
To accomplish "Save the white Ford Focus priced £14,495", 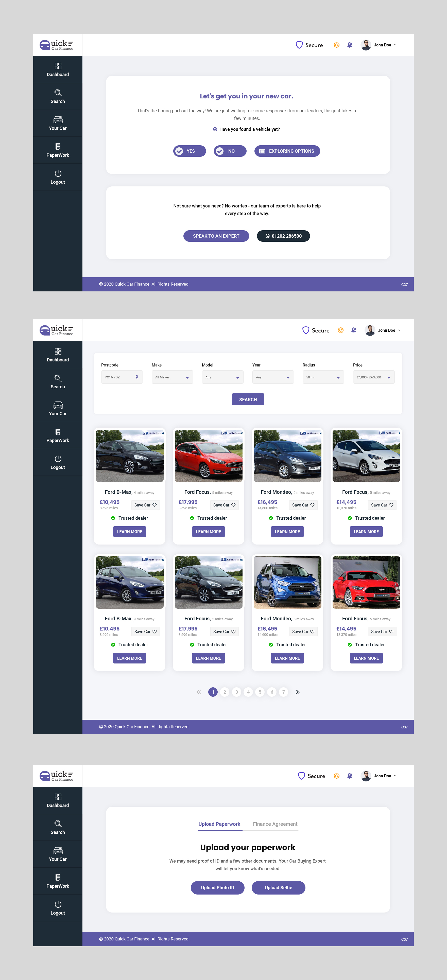I will (x=382, y=505).
